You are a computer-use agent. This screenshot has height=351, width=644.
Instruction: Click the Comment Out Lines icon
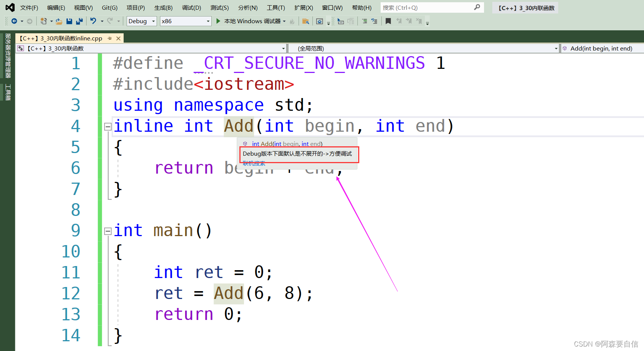click(x=364, y=21)
